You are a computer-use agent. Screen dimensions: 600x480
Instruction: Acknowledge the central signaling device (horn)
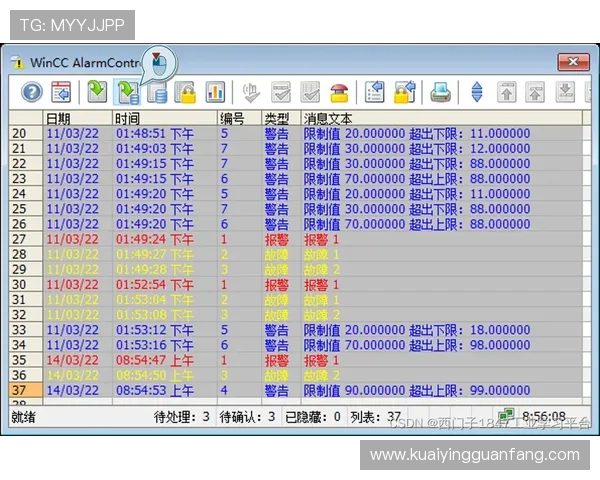click(x=251, y=92)
